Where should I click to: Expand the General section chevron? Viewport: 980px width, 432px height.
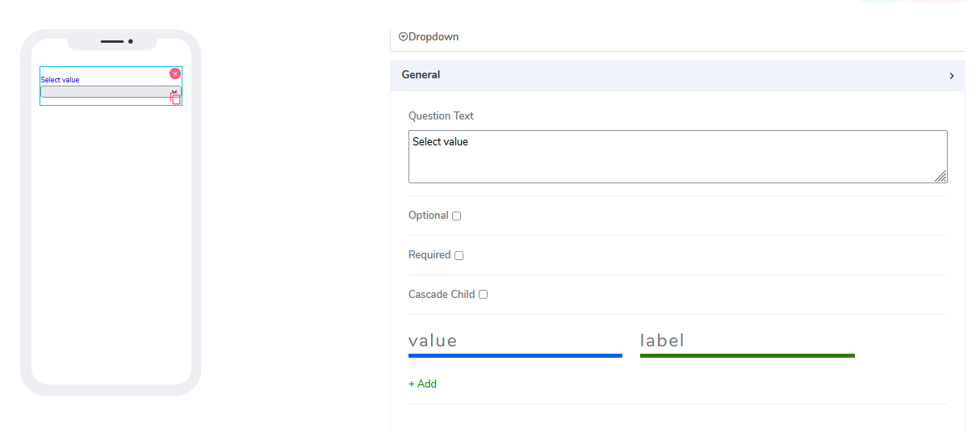click(952, 76)
